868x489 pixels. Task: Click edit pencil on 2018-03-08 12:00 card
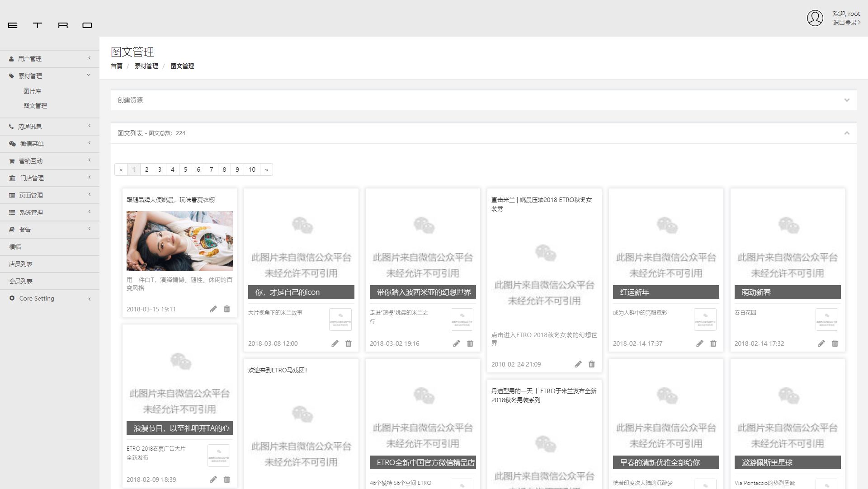point(335,343)
